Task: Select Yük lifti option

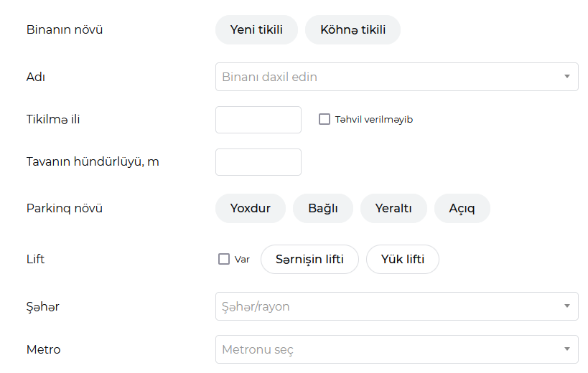Action: (x=403, y=259)
